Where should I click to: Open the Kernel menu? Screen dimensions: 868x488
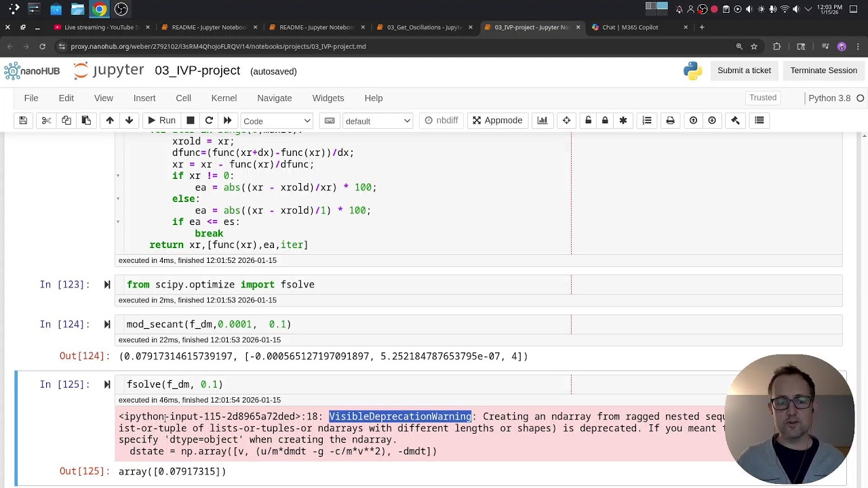224,98
